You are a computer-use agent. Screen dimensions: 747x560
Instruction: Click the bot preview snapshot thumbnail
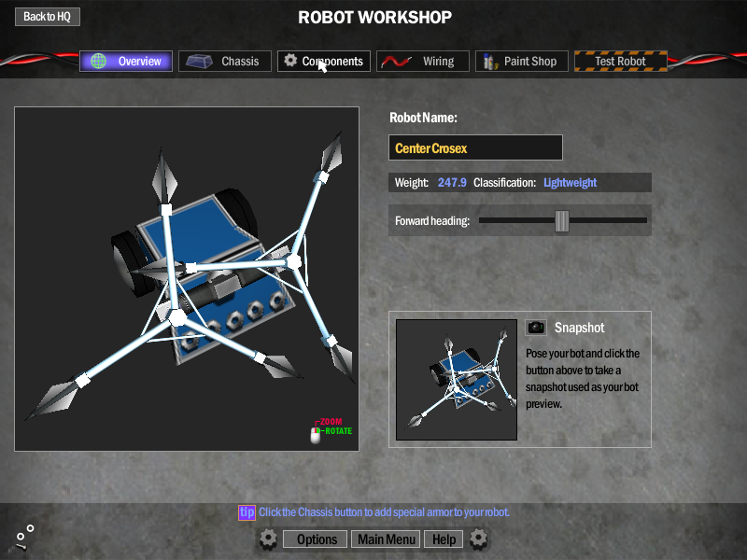(457, 380)
